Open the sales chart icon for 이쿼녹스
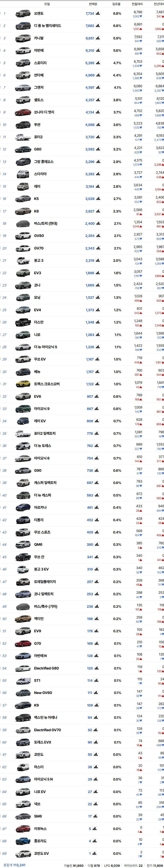This screenshot has height=868, width=164. 95,829
